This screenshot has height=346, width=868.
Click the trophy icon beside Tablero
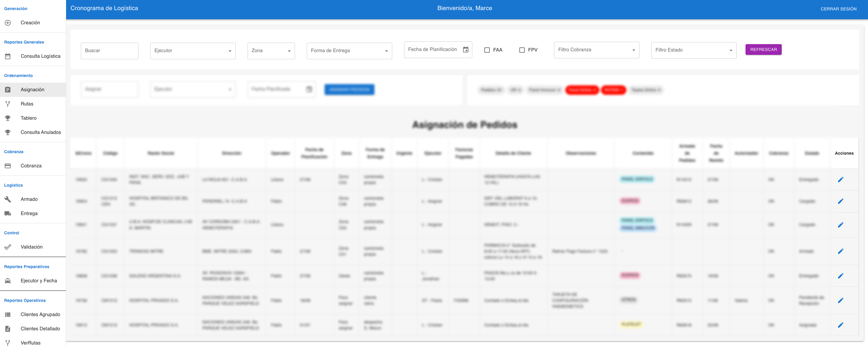coord(8,118)
